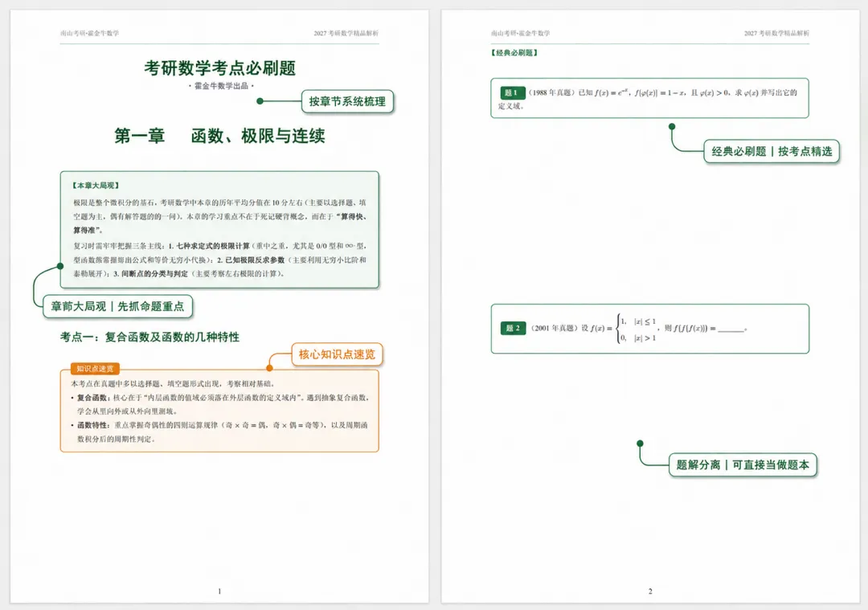Screen dimensions: 868x610
Task: Click the 【本章大局观】 box heading
Action: coord(95,186)
